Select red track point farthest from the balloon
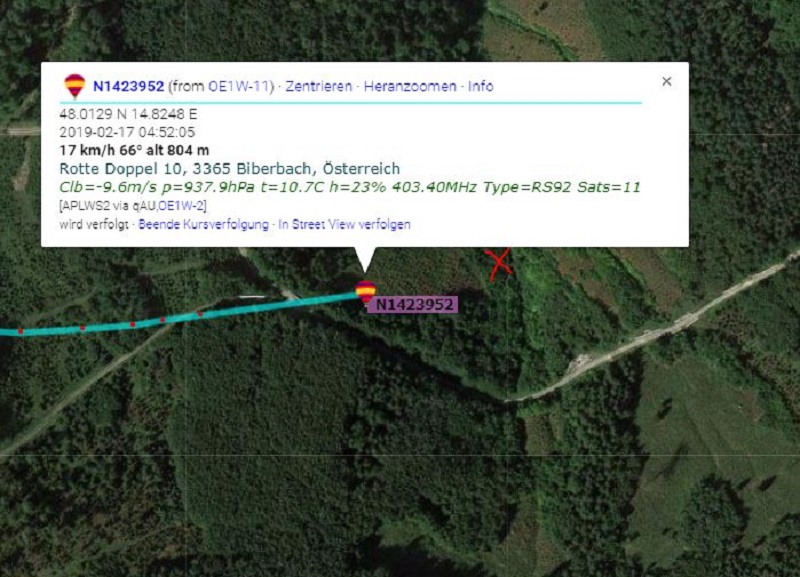This screenshot has height=577, width=800. click(x=20, y=331)
